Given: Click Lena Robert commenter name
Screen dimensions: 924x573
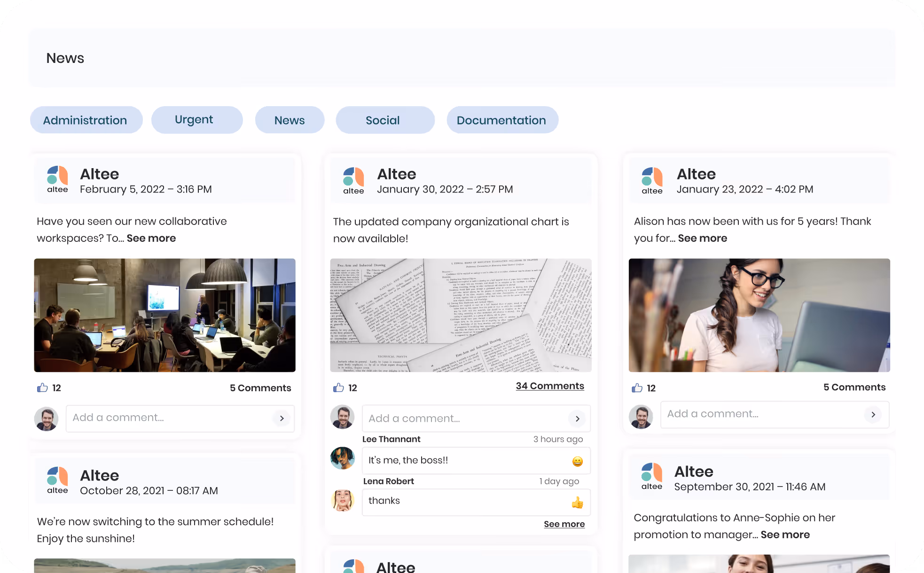Looking at the screenshot, I should [388, 481].
